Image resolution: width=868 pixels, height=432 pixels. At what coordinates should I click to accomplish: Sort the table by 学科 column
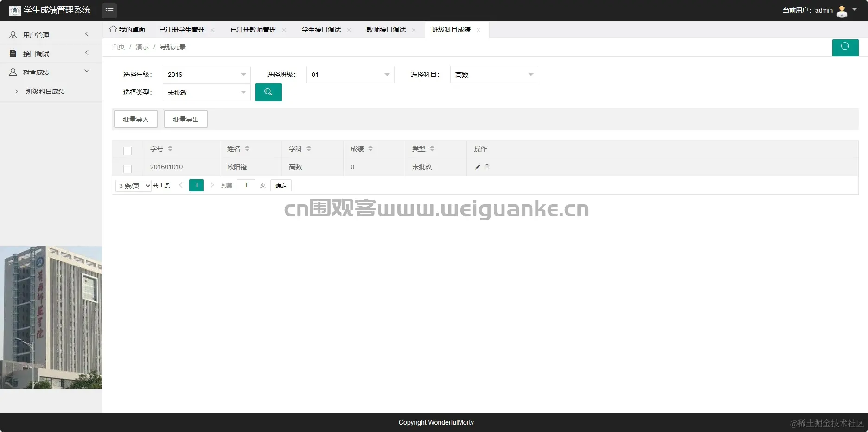(309, 148)
